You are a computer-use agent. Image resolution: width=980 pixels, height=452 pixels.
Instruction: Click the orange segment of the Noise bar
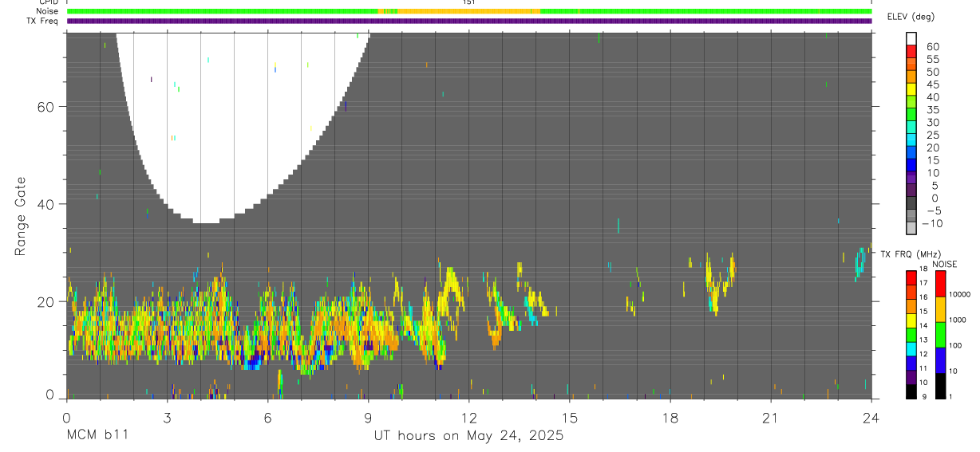460,11
